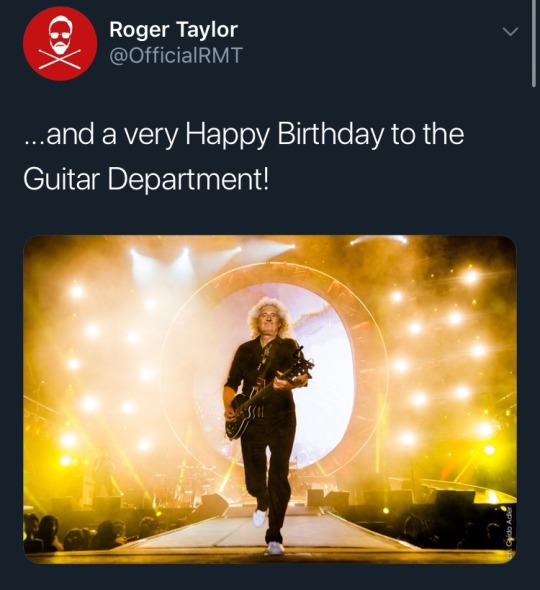
Task: Click the leading ellipsis of the tweet
Action: point(34,141)
